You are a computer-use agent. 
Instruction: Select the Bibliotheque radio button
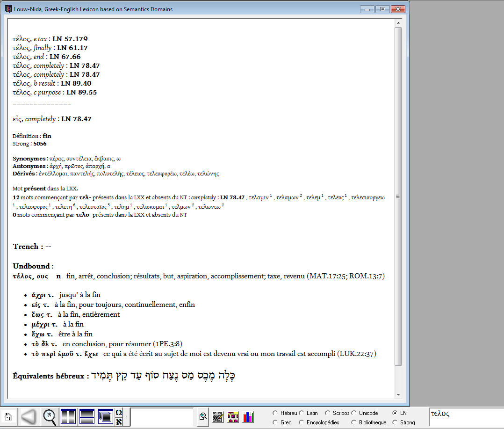pyautogui.click(x=353, y=422)
